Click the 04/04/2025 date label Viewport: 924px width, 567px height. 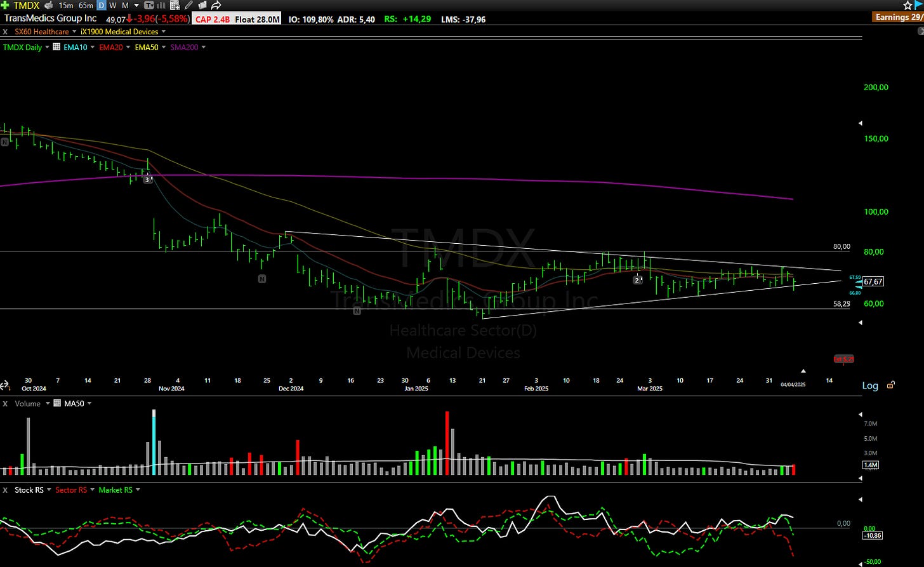pos(793,384)
